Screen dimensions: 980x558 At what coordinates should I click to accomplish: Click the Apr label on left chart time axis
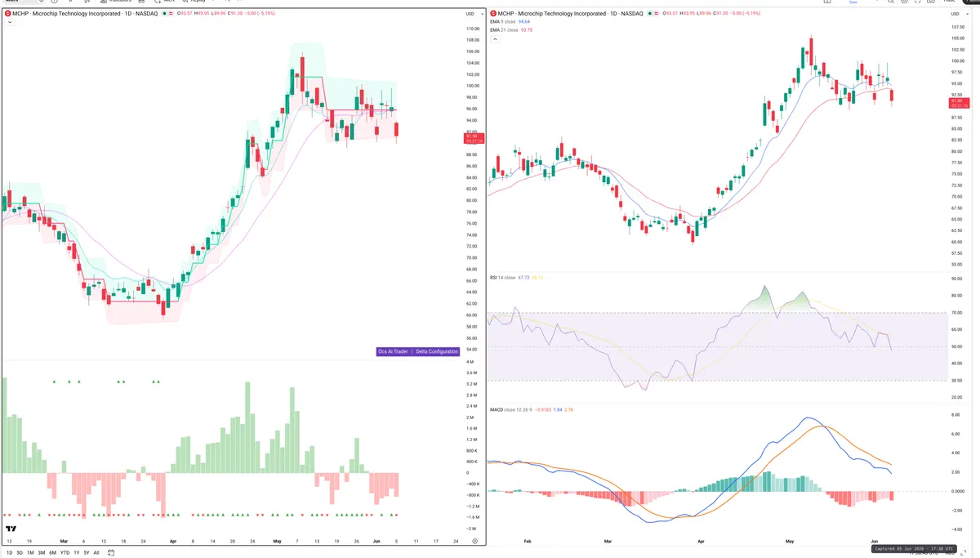click(172, 541)
